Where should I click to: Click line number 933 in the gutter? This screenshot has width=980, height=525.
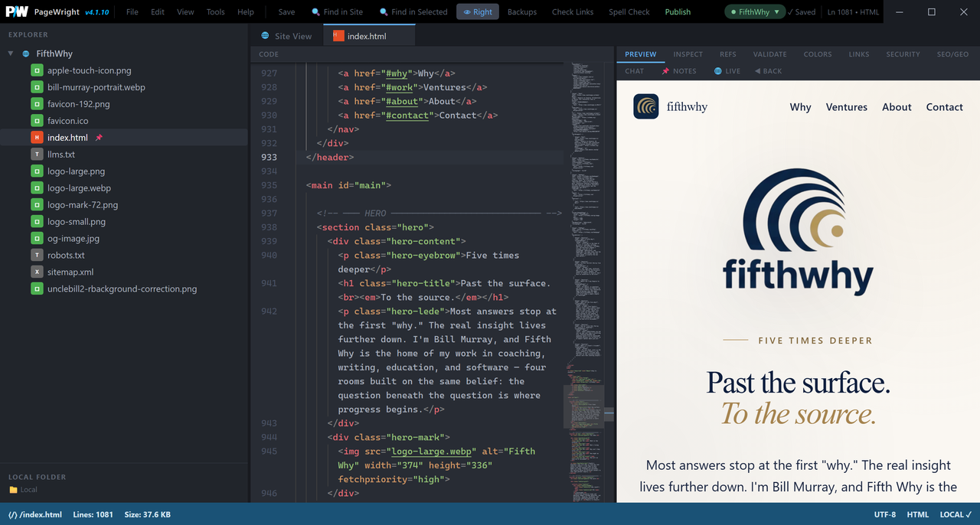269,157
